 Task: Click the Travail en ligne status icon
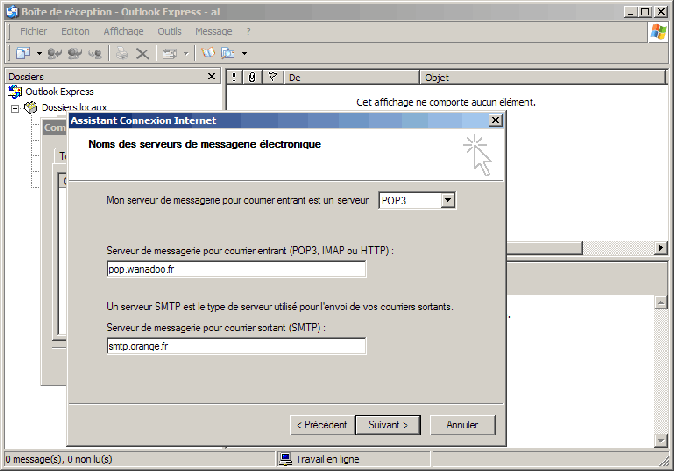point(285,459)
